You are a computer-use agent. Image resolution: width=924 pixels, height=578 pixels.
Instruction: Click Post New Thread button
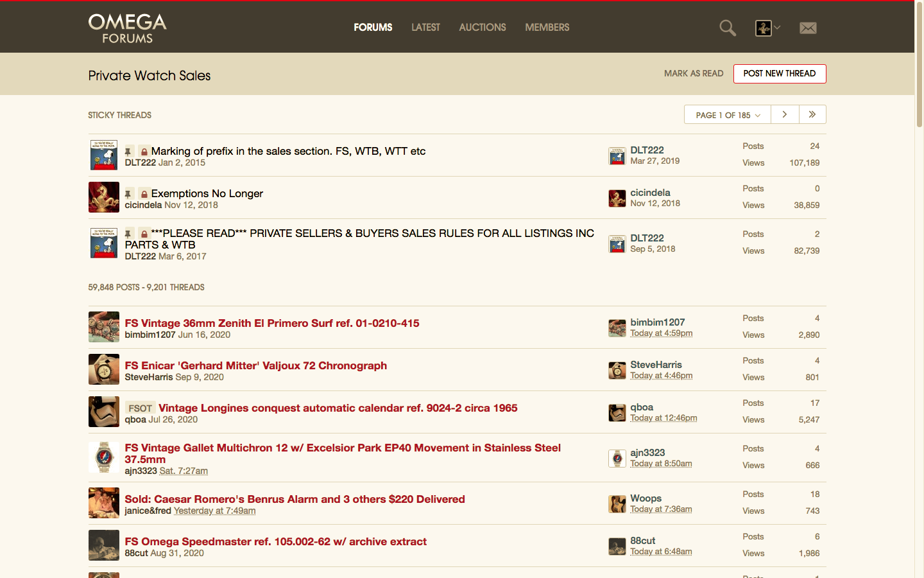point(779,73)
